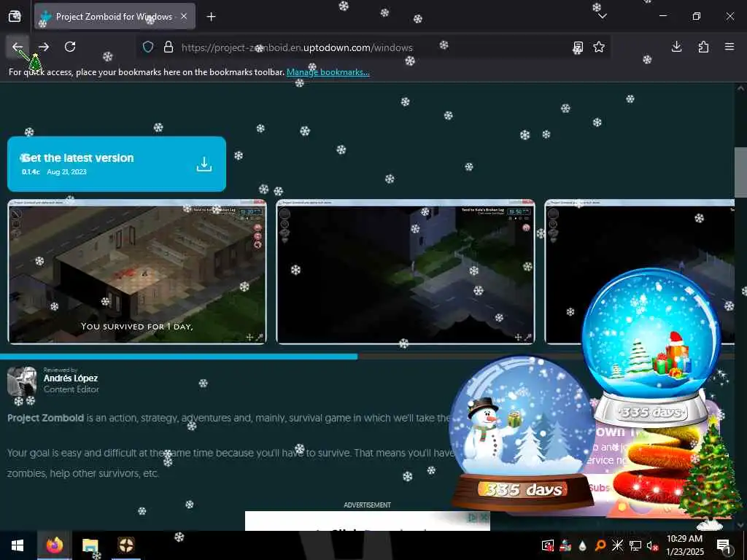747x560 pixels.
Task: Go back to the previous page
Action: tap(18, 47)
